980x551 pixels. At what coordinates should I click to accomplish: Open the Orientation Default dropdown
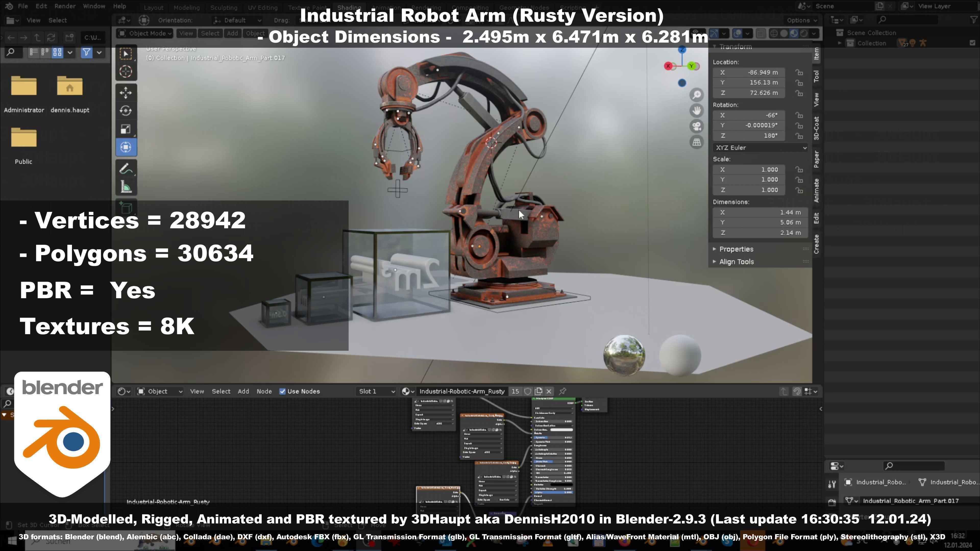point(237,20)
